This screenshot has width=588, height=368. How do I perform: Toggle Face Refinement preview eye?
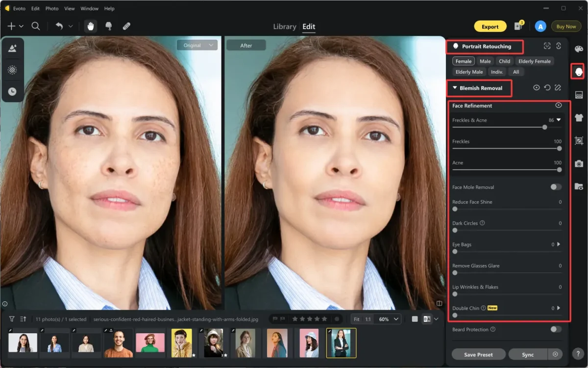click(x=559, y=105)
